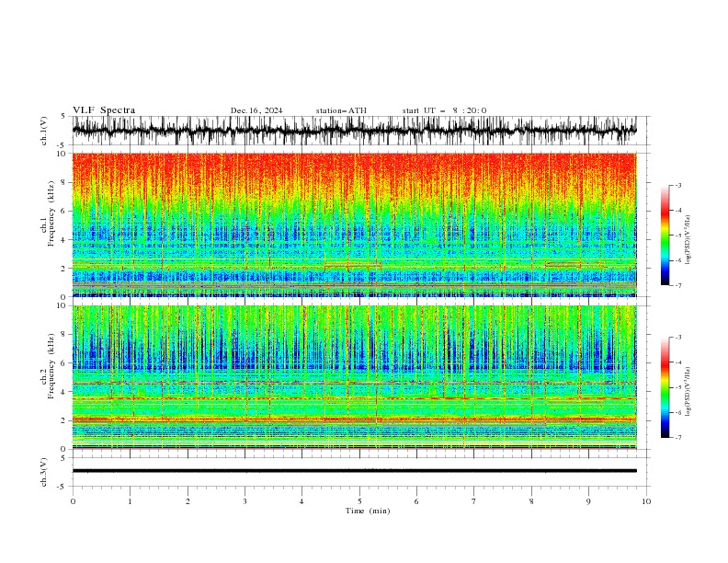
Task: Click the "Time (min)" axis title
Action: (x=368, y=511)
